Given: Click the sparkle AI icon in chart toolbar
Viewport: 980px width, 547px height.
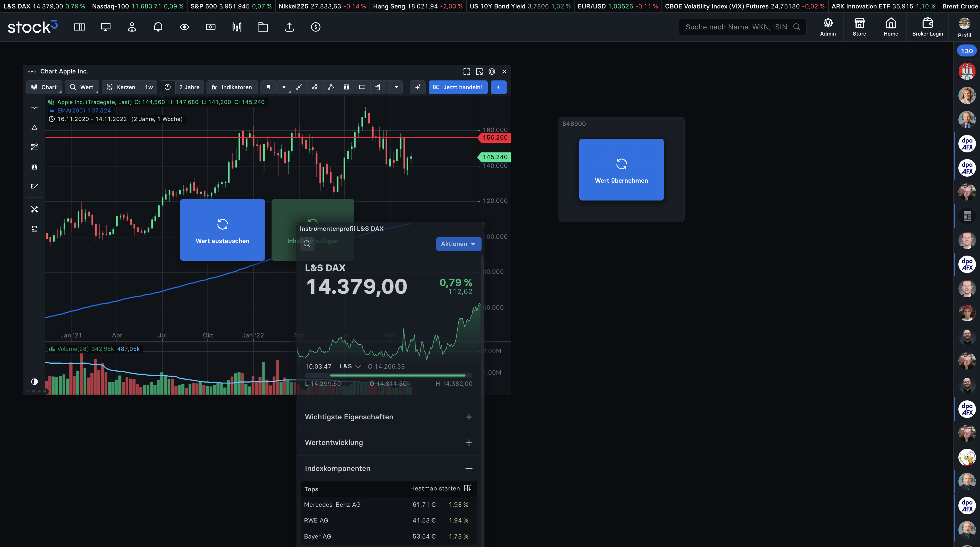Looking at the screenshot, I should 417,87.
